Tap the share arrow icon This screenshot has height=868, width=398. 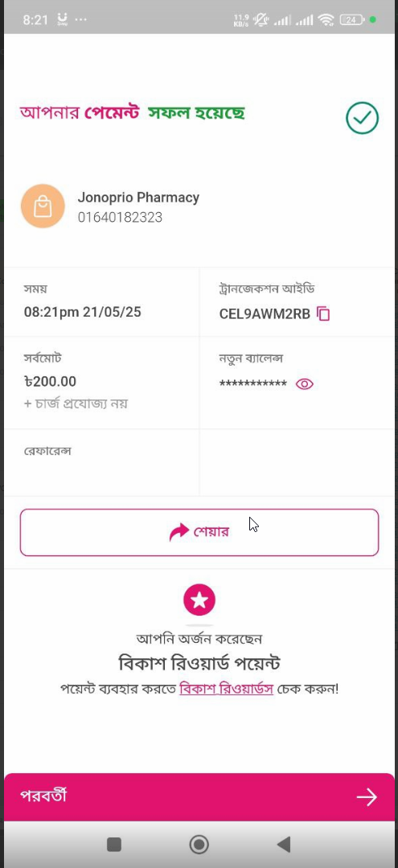[x=178, y=533]
